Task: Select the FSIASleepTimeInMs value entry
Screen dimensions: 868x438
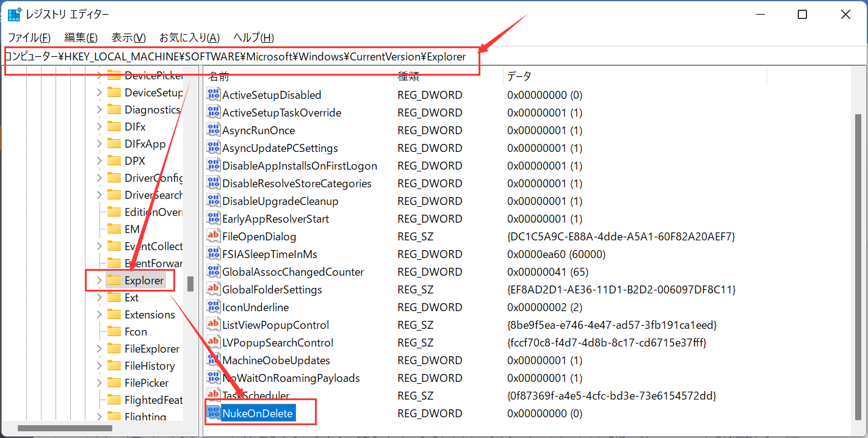Action: pos(270,254)
